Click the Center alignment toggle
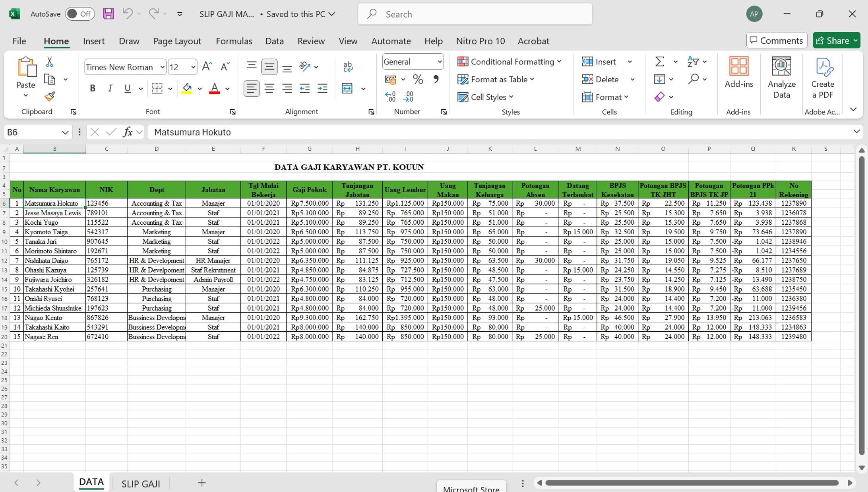This screenshot has width=868, height=492. coord(269,88)
